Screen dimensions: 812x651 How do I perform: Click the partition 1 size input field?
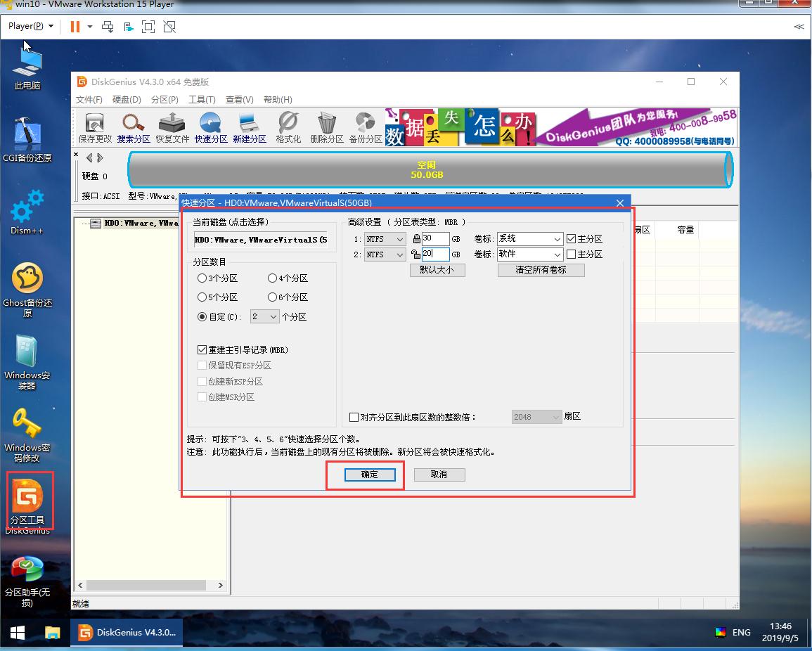[x=435, y=239]
